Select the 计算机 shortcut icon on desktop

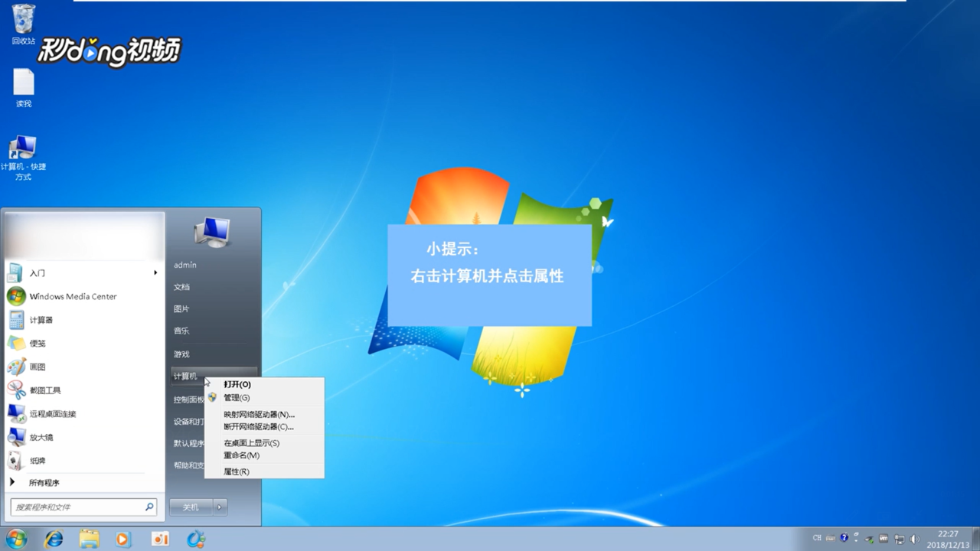click(x=23, y=158)
